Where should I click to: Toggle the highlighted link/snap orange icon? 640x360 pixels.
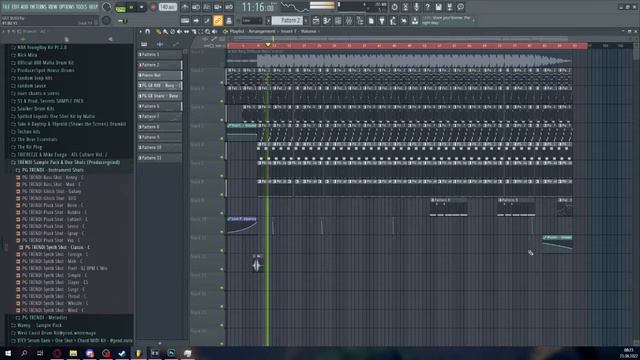pyautogui.click(x=218, y=20)
